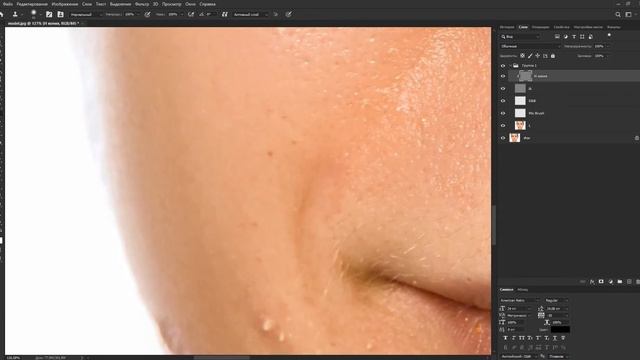Select the Mix Brush layer thumbnail

[x=520, y=113]
